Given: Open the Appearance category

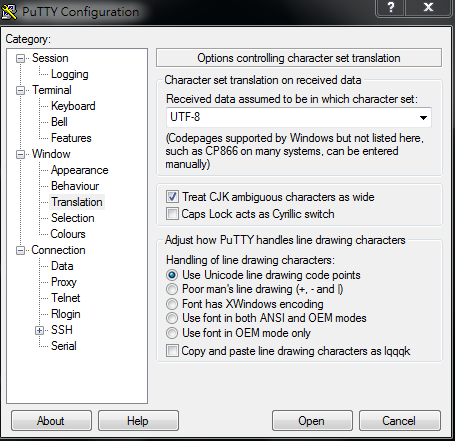Looking at the screenshot, I should [79, 170].
